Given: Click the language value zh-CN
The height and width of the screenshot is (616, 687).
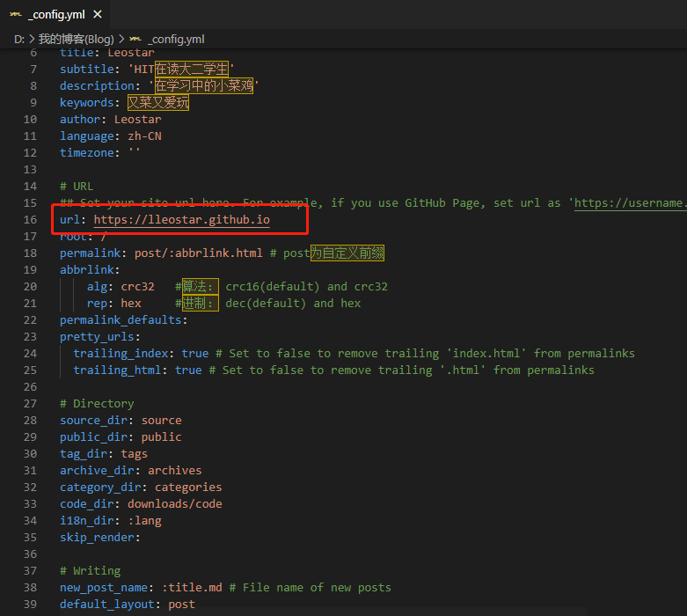Looking at the screenshot, I should [144, 136].
